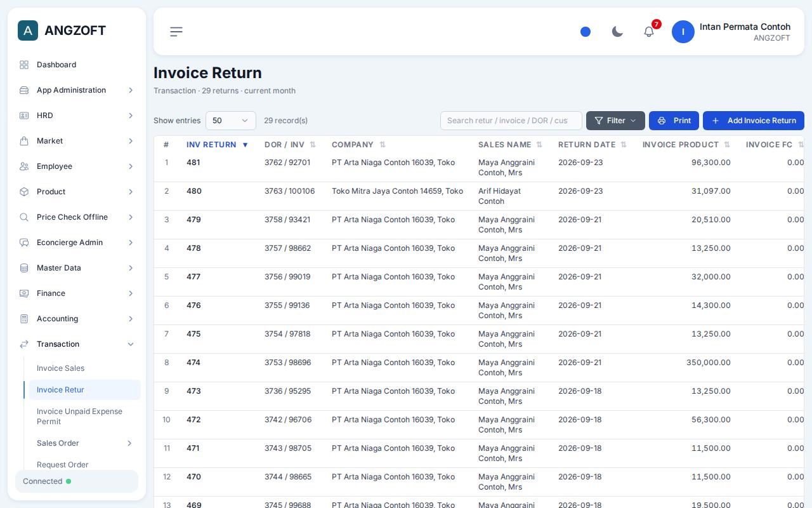
Task: Click the Product box icon
Action: 24,192
